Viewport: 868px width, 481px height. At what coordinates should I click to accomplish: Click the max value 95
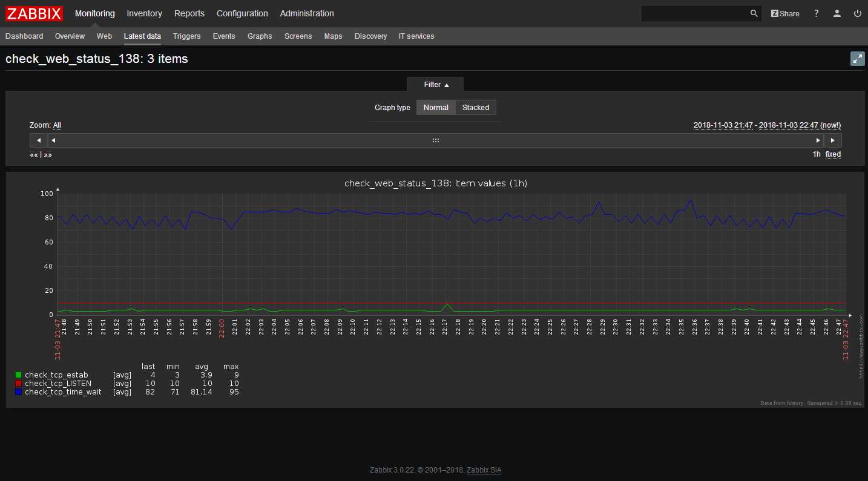pyautogui.click(x=234, y=392)
